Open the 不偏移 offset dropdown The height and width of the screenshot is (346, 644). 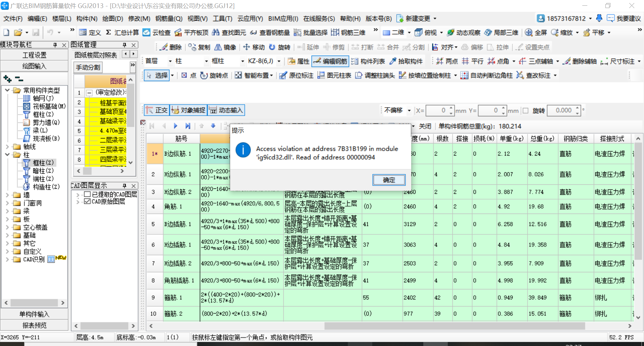[409, 110]
